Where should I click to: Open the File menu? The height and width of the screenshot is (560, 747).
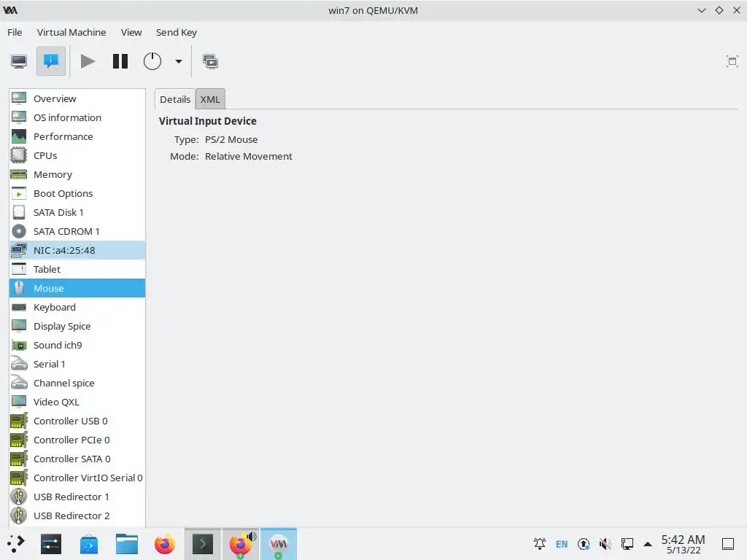pyautogui.click(x=15, y=32)
